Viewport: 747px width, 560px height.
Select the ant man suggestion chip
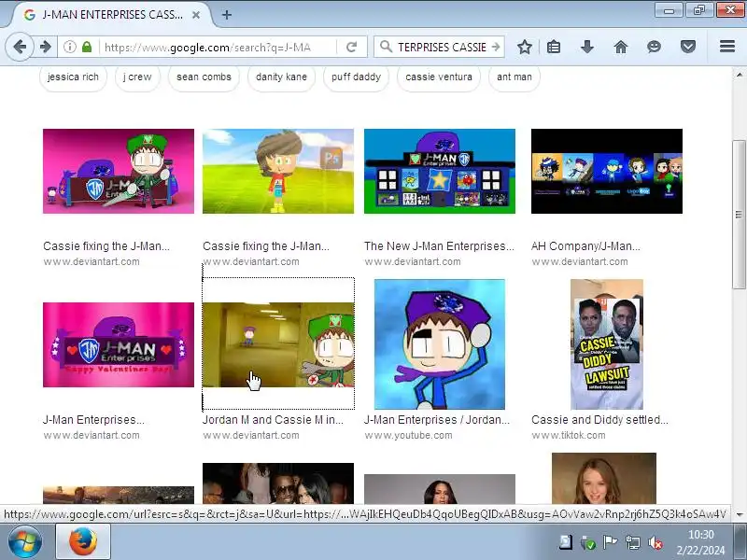514,77
